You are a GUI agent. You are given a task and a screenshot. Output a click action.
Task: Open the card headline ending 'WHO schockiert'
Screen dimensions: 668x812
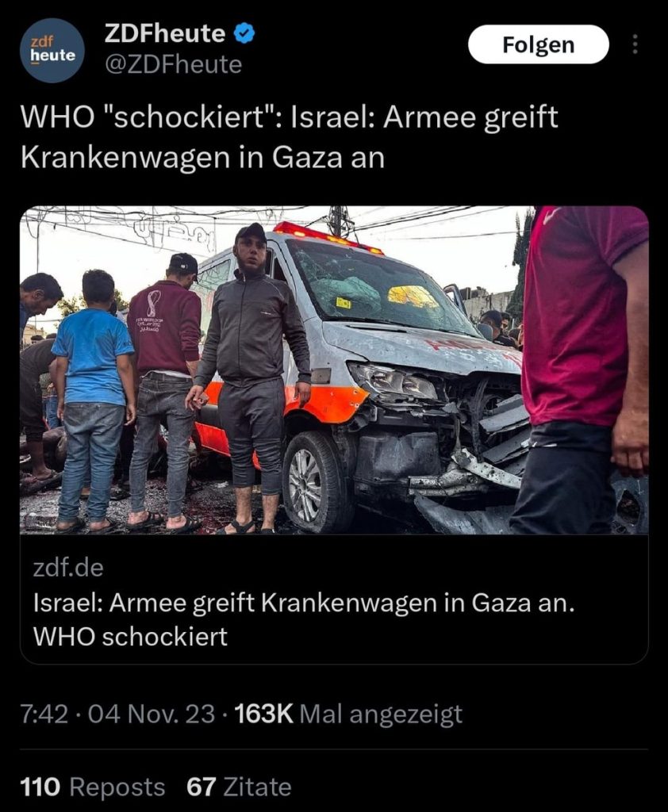pos(304,619)
